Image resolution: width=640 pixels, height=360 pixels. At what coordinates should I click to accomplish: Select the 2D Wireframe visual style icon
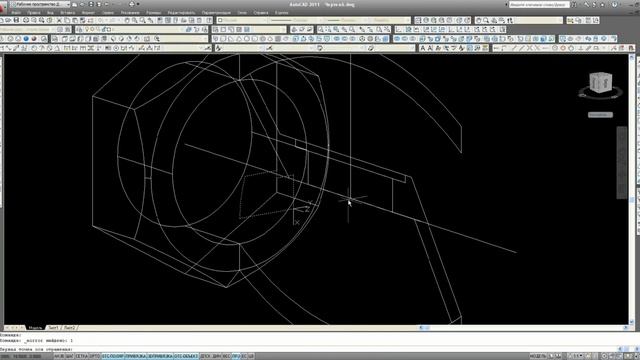pos(3,39)
